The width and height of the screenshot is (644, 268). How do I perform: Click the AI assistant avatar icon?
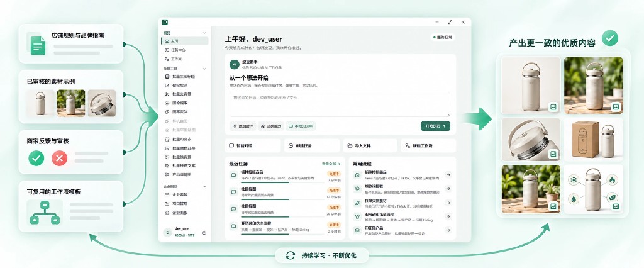click(235, 65)
